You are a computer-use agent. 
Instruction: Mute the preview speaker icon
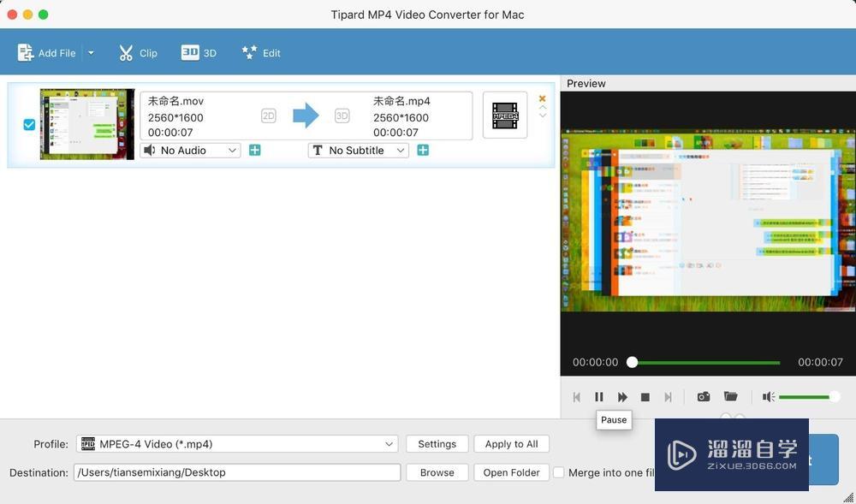pos(768,397)
